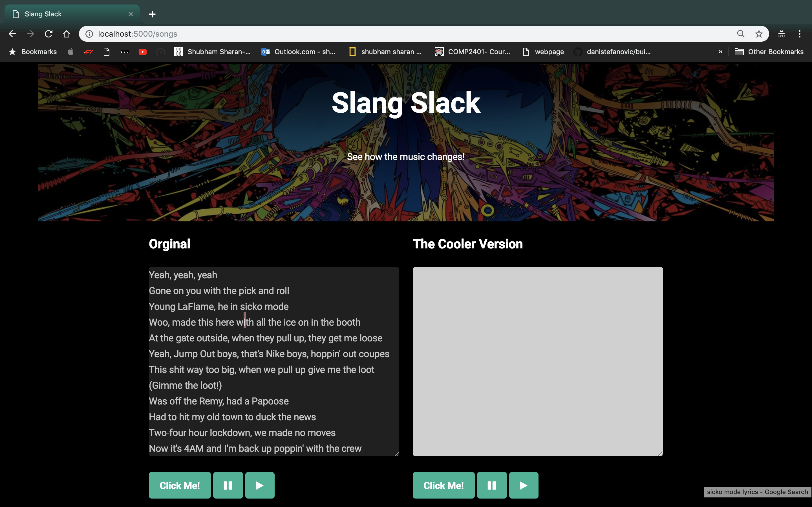Open the YouTube bookmark icon
The height and width of the screenshot is (507, 812).
click(x=143, y=52)
